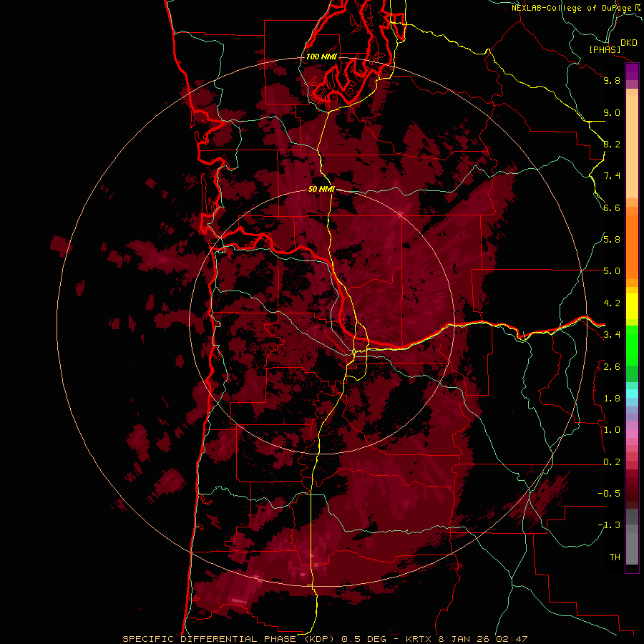The width and height of the screenshot is (644, 644).
Task: Click the 8 JAN 26 02:47 timestamp
Action: pyautogui.click(x=483, y=639)
